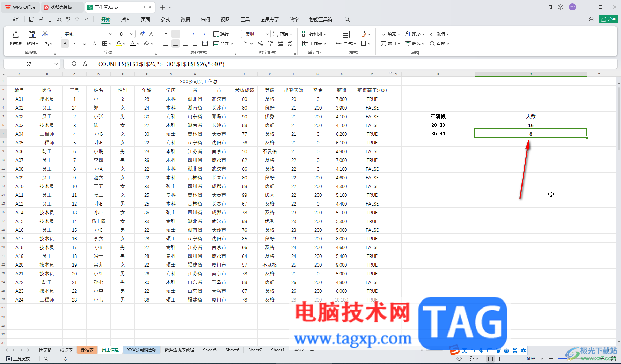Open the 文件 (File) menu button
Image resolution: width=621 pixels, height=364 pixels.
(13, 19)
